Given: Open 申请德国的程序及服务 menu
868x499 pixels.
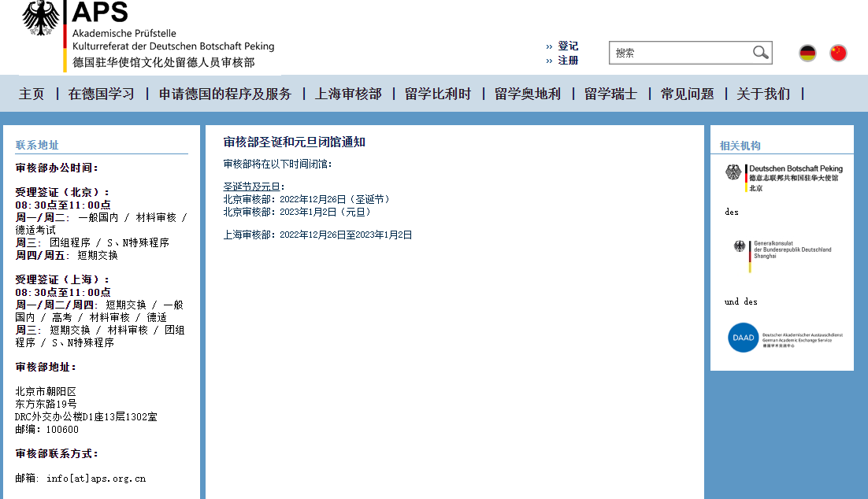Looking at the screenshot, I should click(x=225, y=94).
